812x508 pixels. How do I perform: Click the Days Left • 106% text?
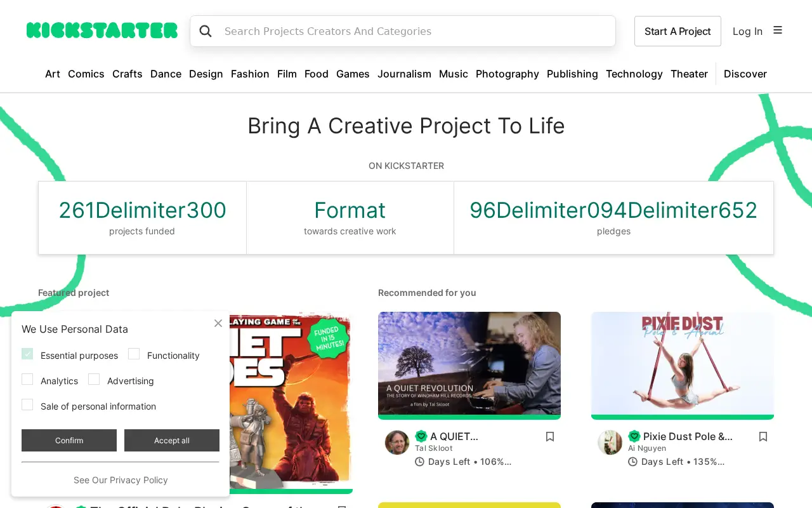(x=470, y=462)
